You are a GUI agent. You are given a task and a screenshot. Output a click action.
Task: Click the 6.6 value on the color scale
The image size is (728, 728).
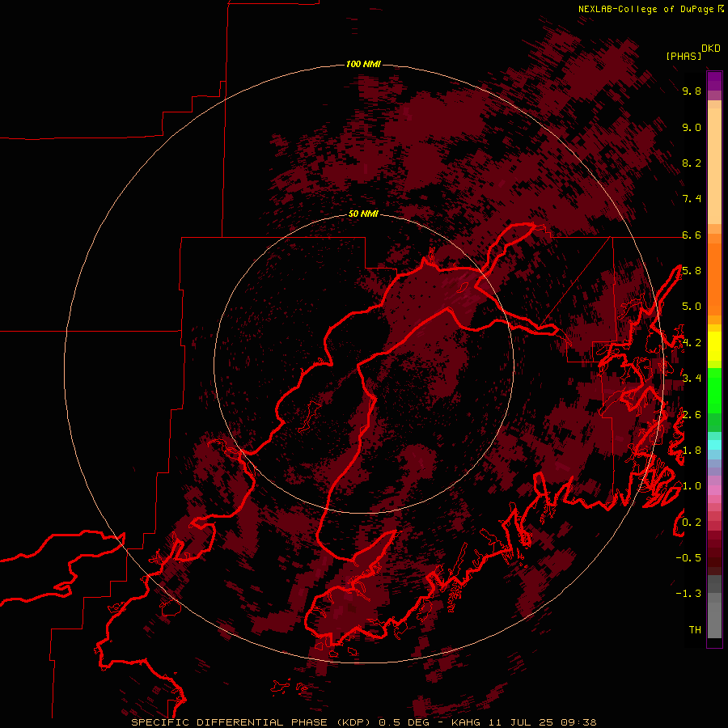[x=692, y=235]
